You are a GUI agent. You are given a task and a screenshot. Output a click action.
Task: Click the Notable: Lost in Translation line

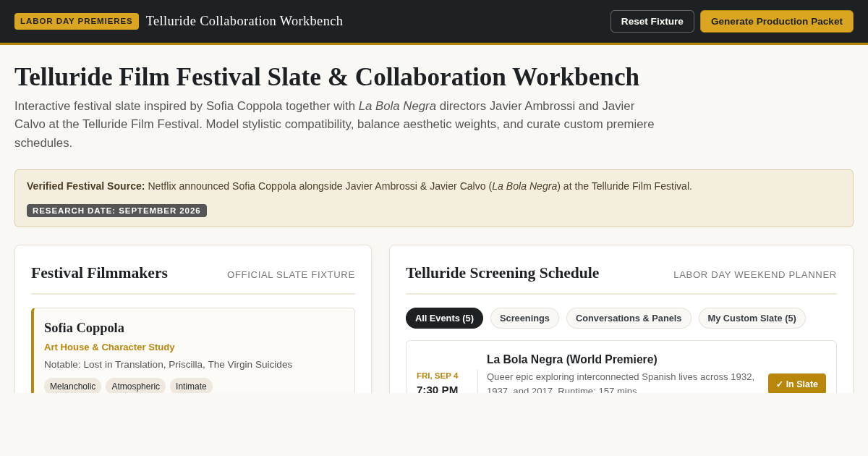click(x=169, y=364)
